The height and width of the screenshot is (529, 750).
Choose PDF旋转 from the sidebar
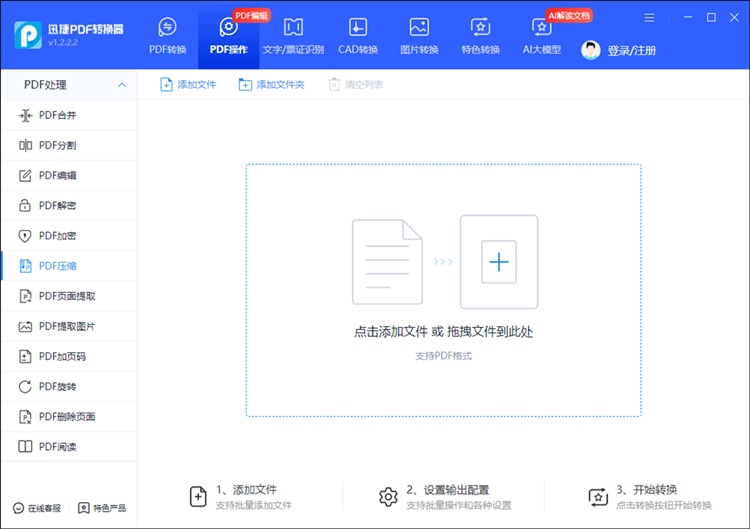[57, 387]
